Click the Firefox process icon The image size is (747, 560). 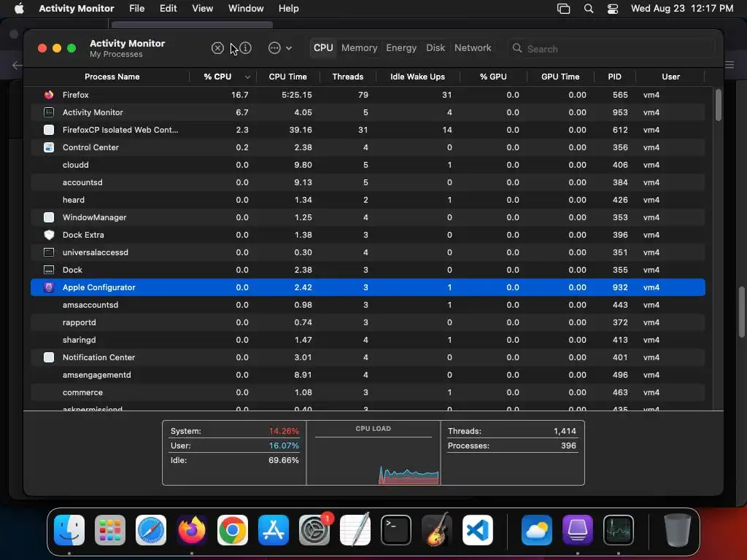pos(49,95)
